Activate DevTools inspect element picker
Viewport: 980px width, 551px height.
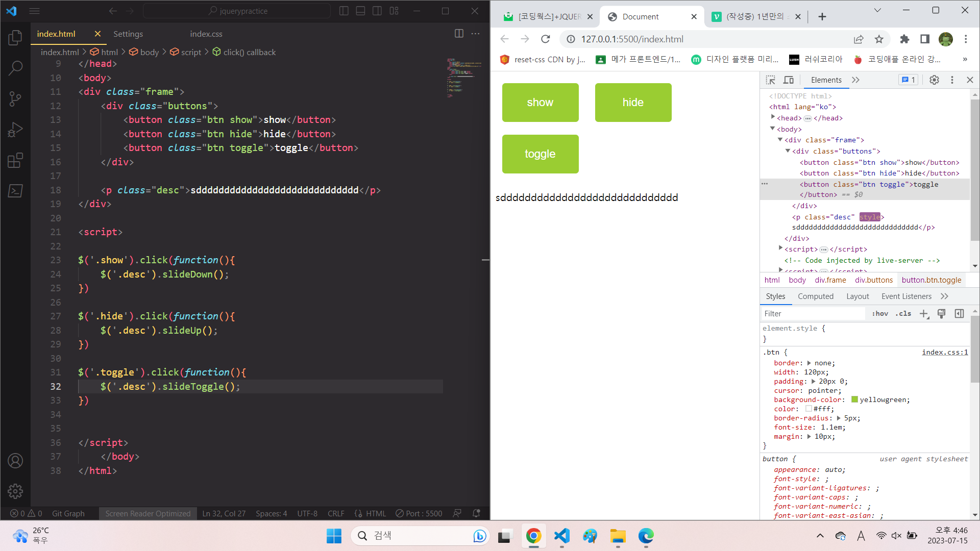pyautogui.click(x=771, y=80)
